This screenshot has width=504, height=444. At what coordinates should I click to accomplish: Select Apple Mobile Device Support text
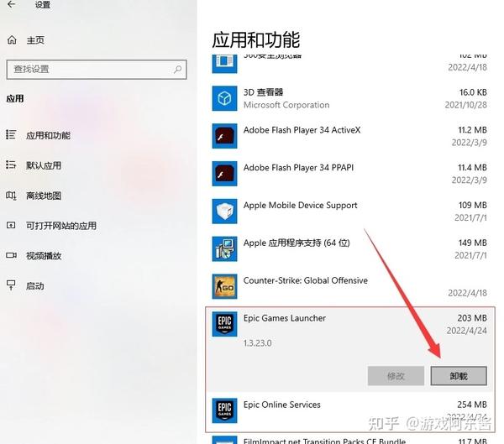click(300, 206)
